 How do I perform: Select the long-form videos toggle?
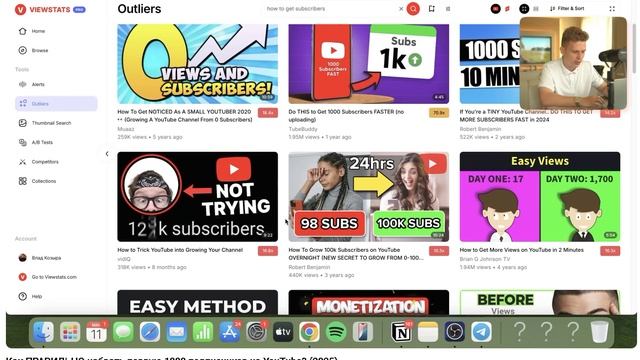point(496,9)
